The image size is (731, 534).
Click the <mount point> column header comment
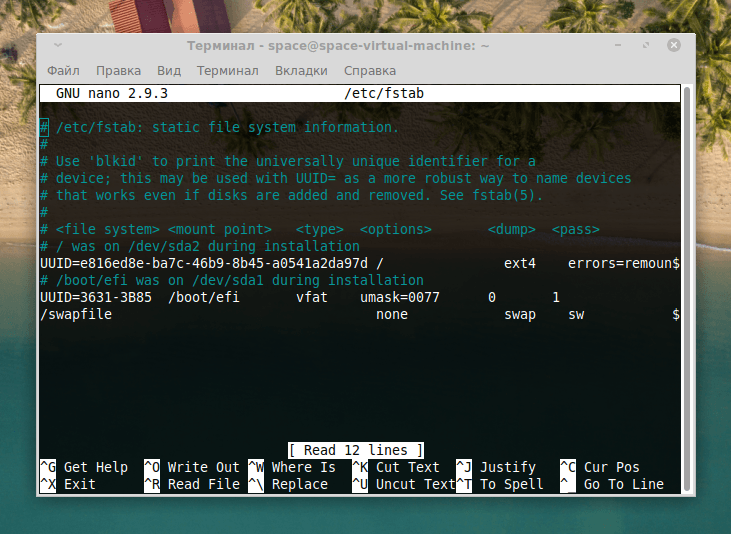coord(220,229)
